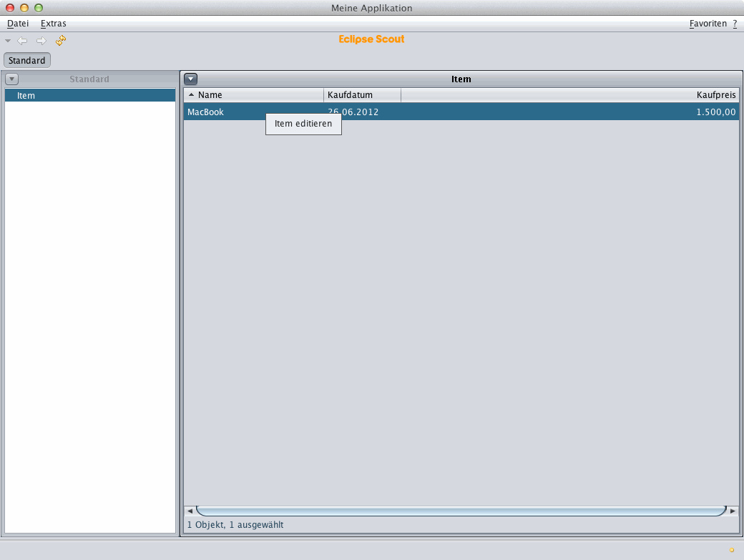This screenshot has width=744, height=560.
Task: Open the Datei menu
Action: coord(18,24)
